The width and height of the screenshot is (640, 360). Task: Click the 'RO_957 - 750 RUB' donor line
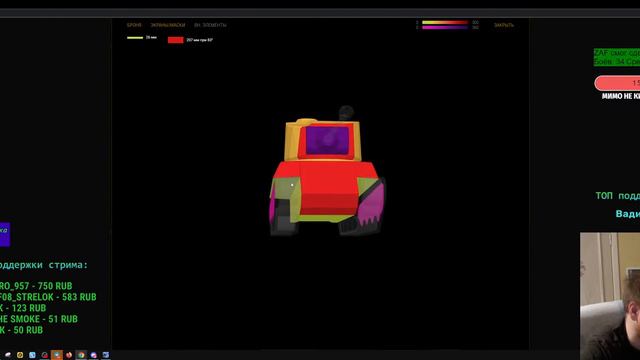[x=36, y=286]
